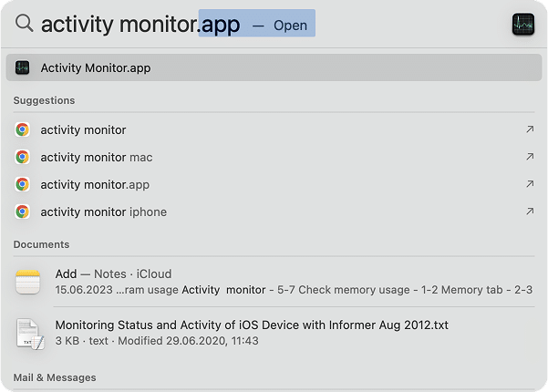Screen dimensions: 548x392
Task: Click the arrow icon for 'activity monitor' suggestion
Action: click(530, 129)
